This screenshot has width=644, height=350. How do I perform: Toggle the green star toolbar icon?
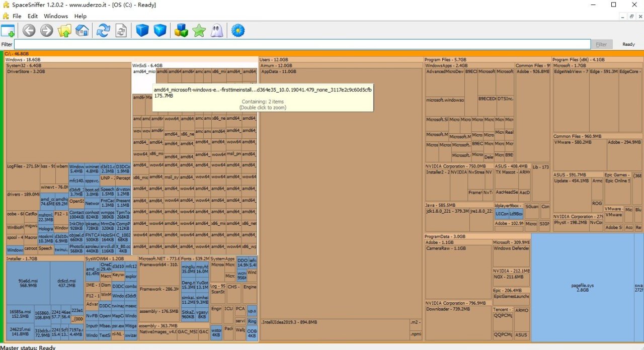[199, 31]
